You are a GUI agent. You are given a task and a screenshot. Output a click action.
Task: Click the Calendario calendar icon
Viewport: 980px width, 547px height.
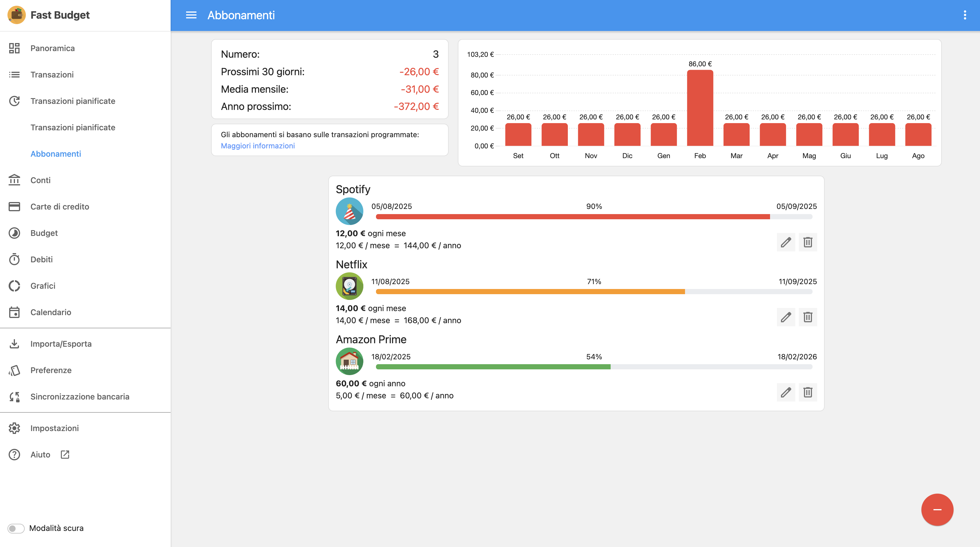(14, 312)
